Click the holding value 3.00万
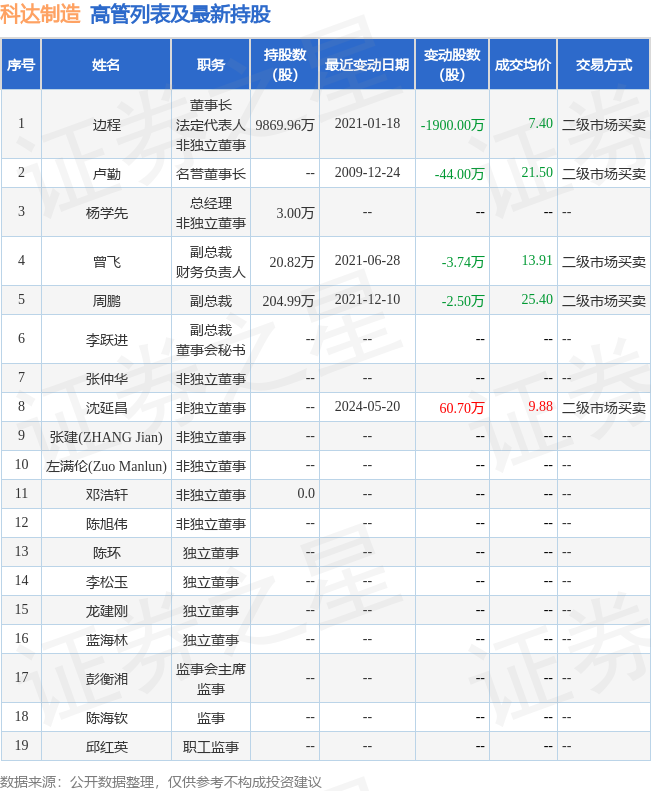The image size is (651, 791). pyautogui.click(x=295, y=213)
